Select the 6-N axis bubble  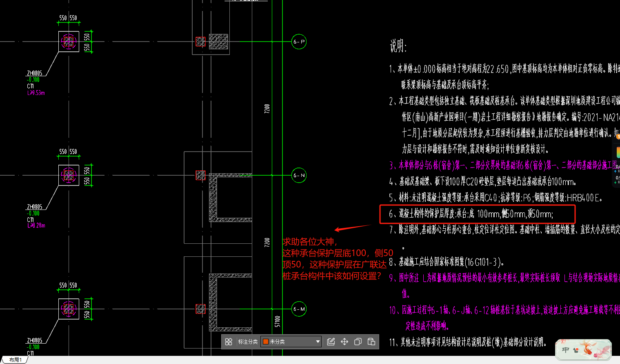[299, 175]
